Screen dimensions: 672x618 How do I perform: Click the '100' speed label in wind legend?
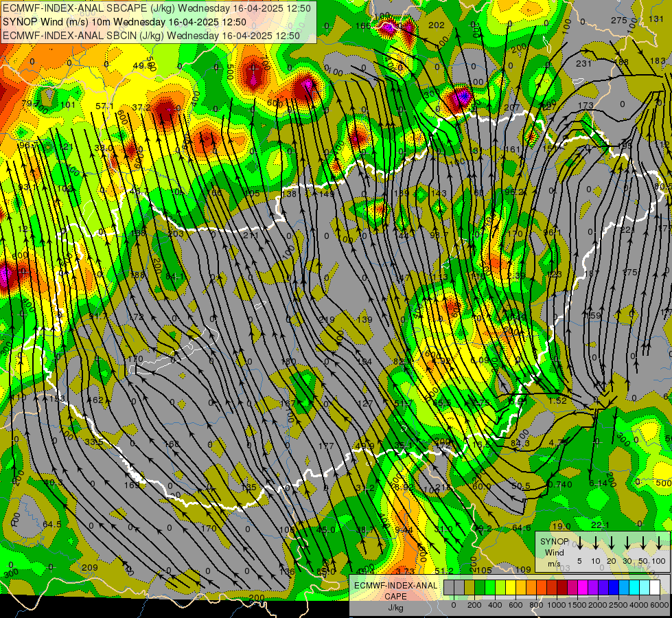tap(659, 561)
